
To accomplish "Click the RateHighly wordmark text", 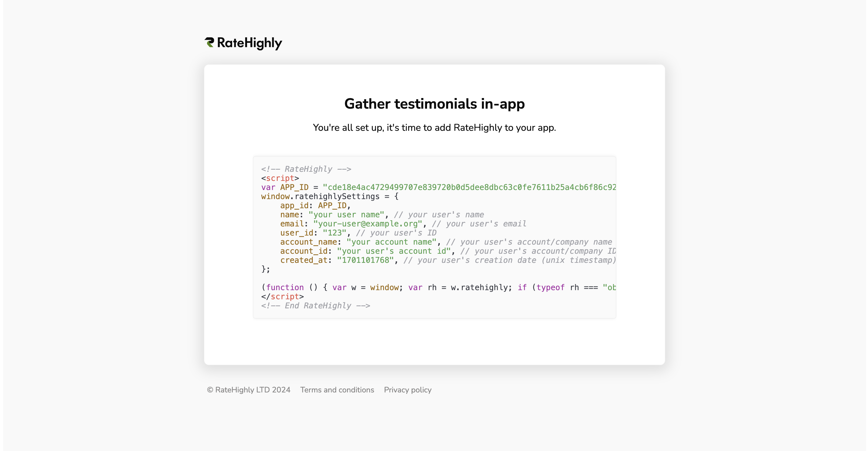I will (x=249, y=43).
